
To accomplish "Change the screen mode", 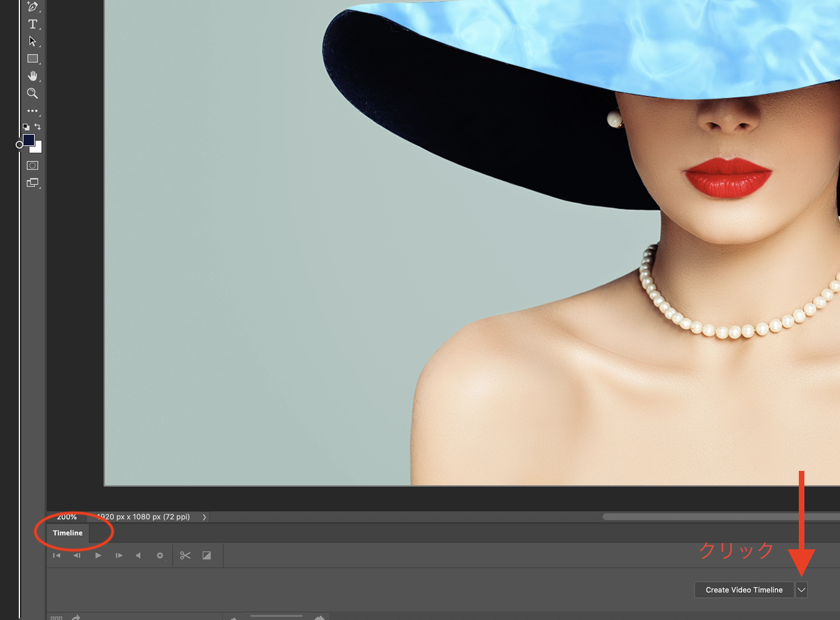I will click(x=33, y=183).
